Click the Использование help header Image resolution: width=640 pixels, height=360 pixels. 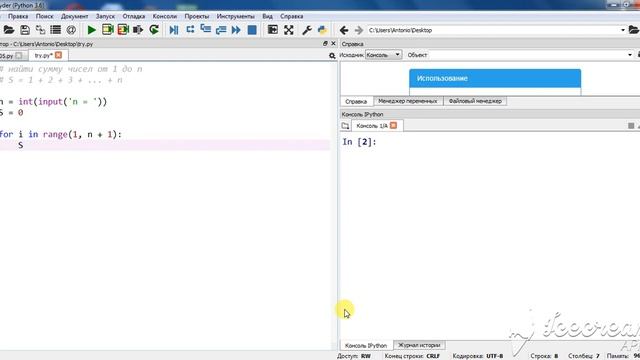pos(495,78)
